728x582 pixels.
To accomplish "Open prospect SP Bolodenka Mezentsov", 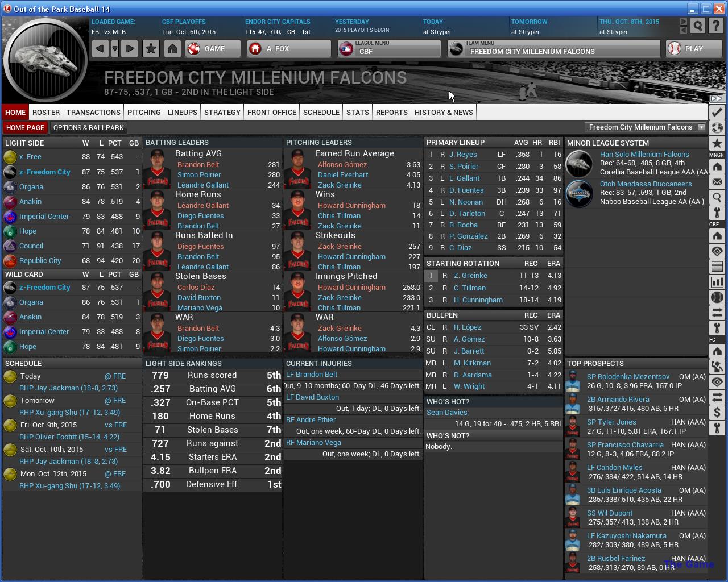I will (x=628, y=377).
